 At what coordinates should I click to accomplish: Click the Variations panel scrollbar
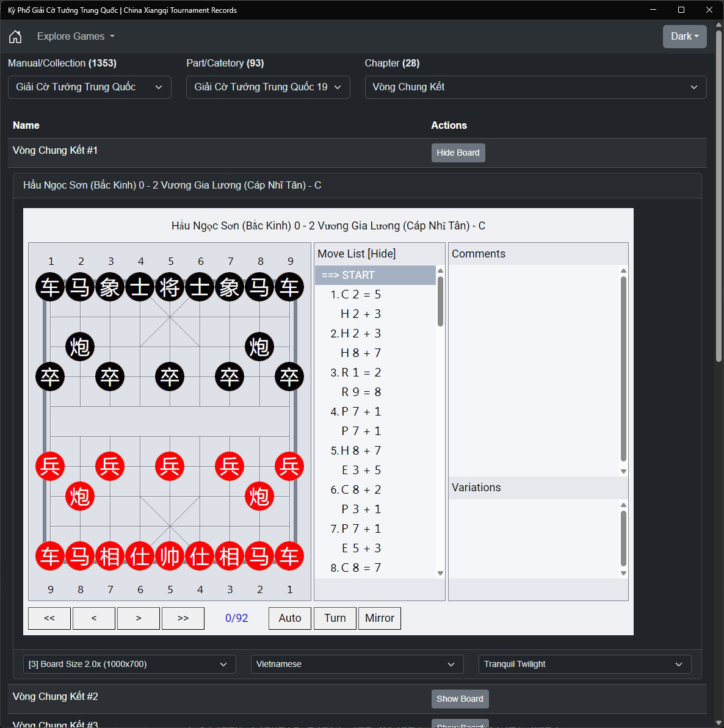tap(623, 539)
